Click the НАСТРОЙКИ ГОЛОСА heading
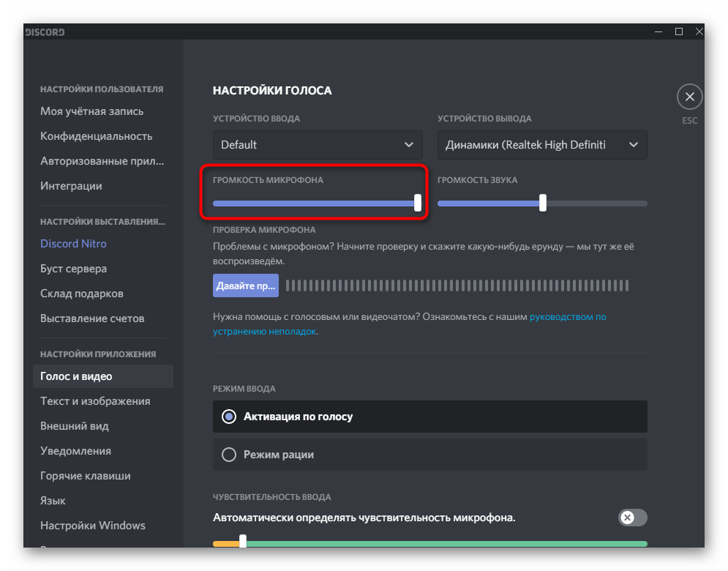The image size is (728, 571). pyautogui.click(x=272, y=91)
